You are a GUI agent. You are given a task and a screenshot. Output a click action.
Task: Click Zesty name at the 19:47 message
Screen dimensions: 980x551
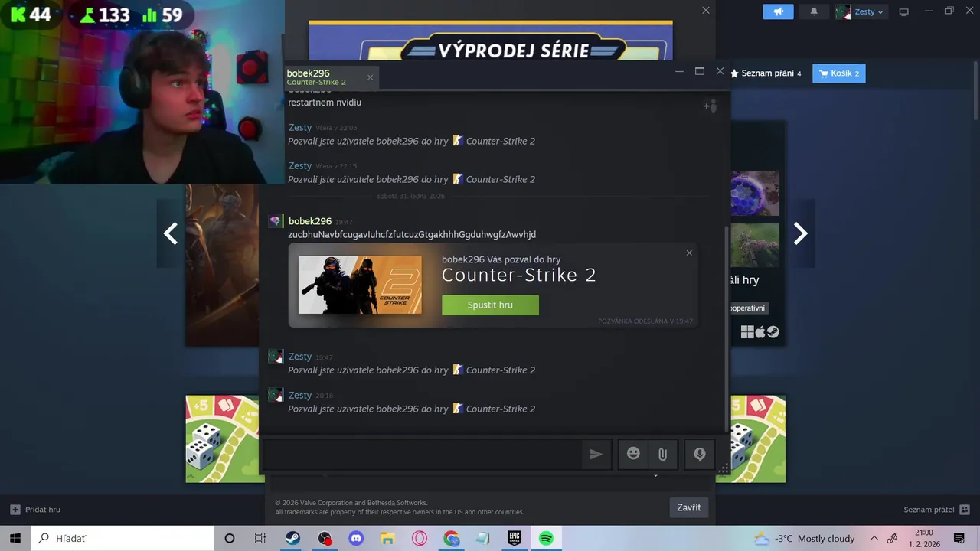[x=300, y=357]
